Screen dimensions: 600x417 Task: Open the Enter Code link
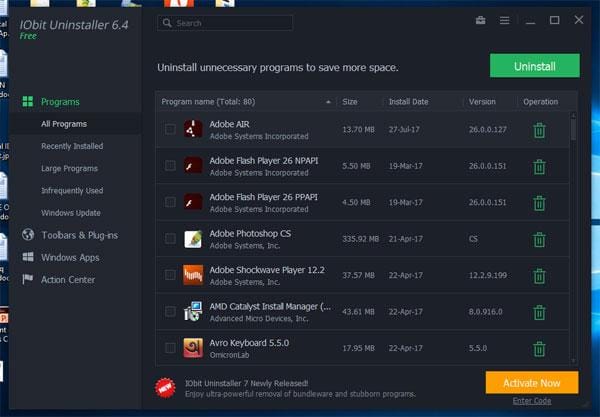click(x=532, y=401)
